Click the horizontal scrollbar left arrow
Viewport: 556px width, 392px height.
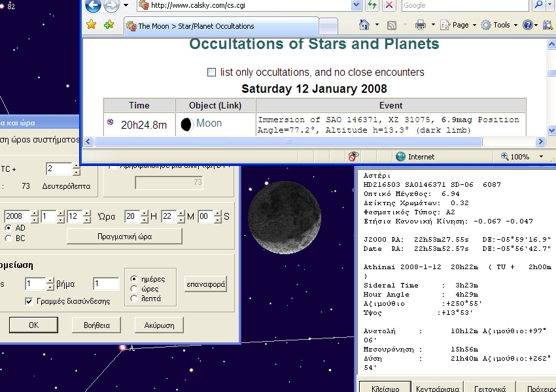click(x=88, y=142)
